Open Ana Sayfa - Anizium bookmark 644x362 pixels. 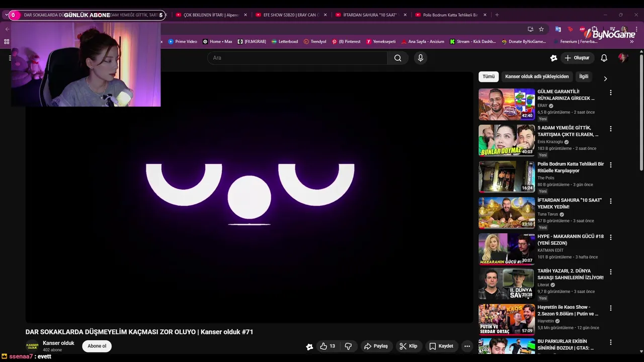[x=423, y=42]
